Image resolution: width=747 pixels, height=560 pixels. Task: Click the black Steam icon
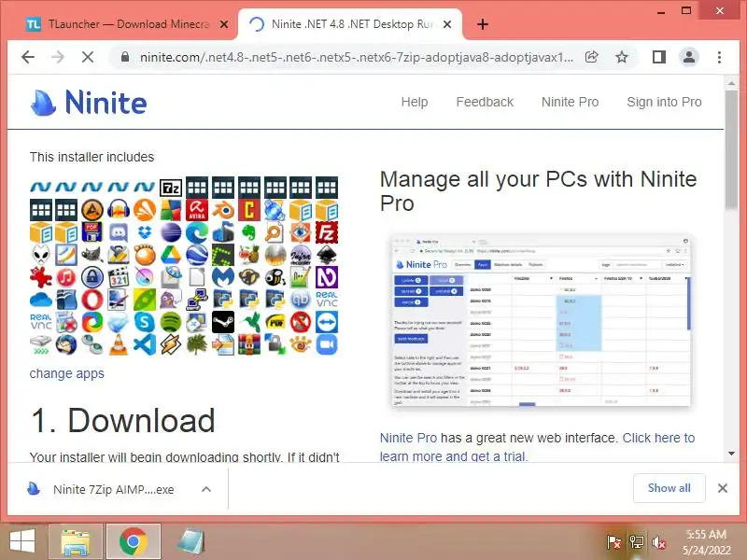[x=223, y=322]
